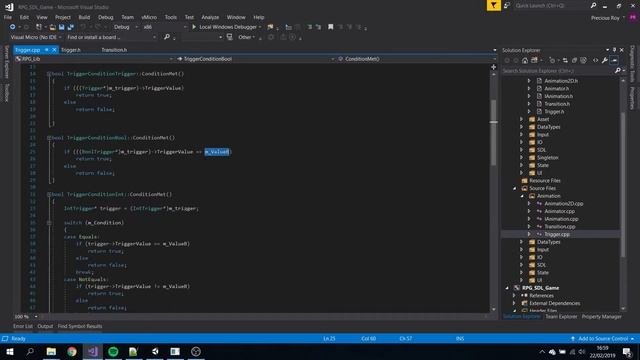Image resolution: width=640 pixels, height=360 pixels.
Task: Click the Windows Start button
Action: pyautogui.click(x=10, y=351)
